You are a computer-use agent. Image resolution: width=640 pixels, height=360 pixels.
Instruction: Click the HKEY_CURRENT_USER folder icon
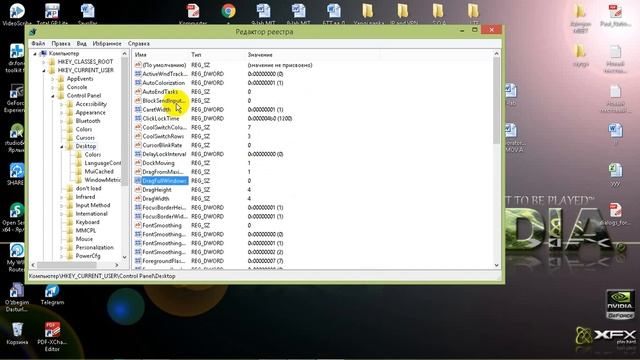52,70
